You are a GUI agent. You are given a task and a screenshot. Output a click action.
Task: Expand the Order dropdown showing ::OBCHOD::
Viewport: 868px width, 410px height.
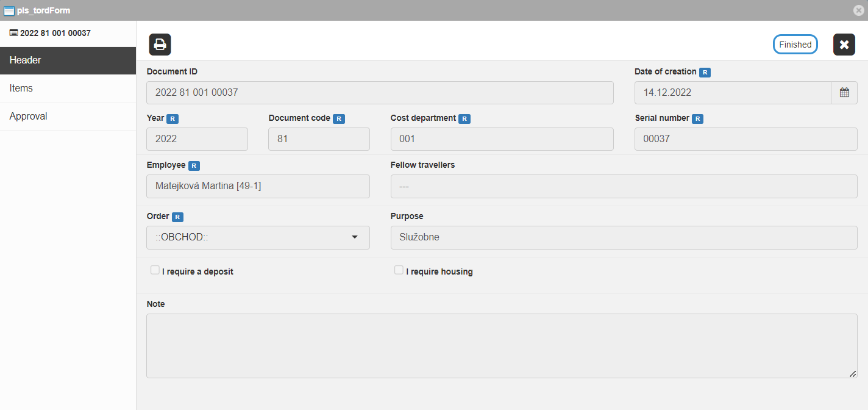coord(258,237)
